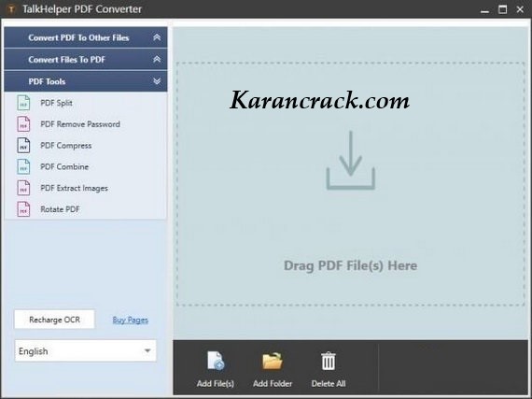Expand the Convert PDF To Other Files chevron
Viewport: 532px width, 399px height.
(x=157, y=37)
